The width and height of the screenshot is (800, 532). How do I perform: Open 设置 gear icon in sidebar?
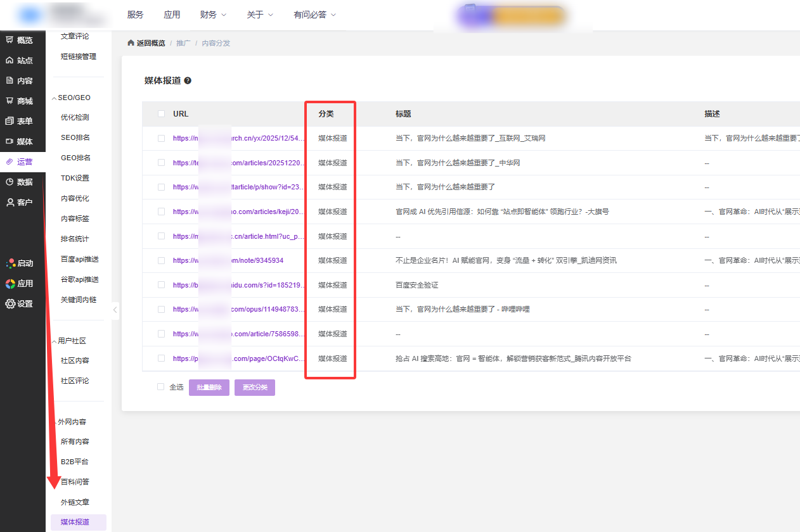pyautogui.click(x=10, y=303)
